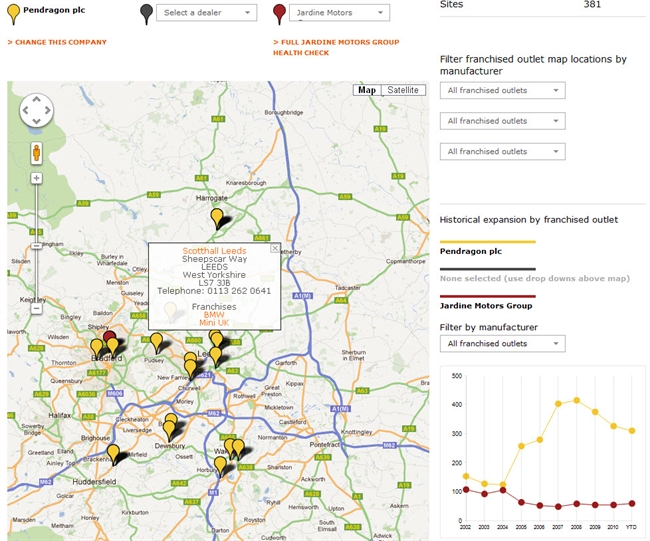
Task: Pick up the Street View pegman
Action: point(37,153)
